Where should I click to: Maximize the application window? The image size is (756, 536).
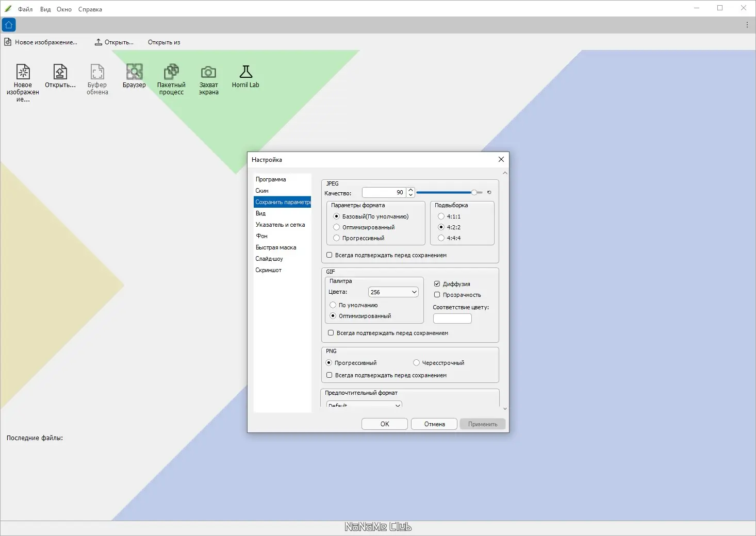[720, 8]
